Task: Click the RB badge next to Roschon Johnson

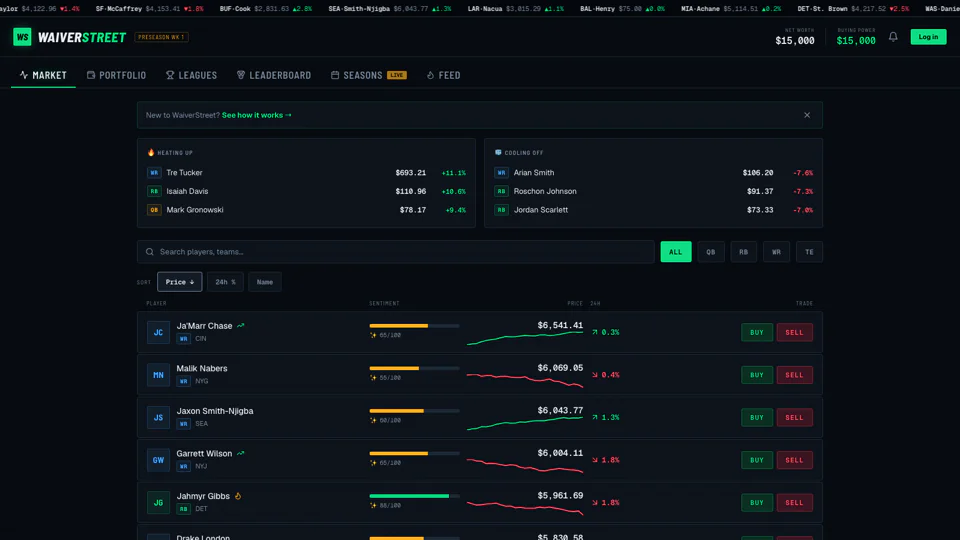Action: coord(501,191)
